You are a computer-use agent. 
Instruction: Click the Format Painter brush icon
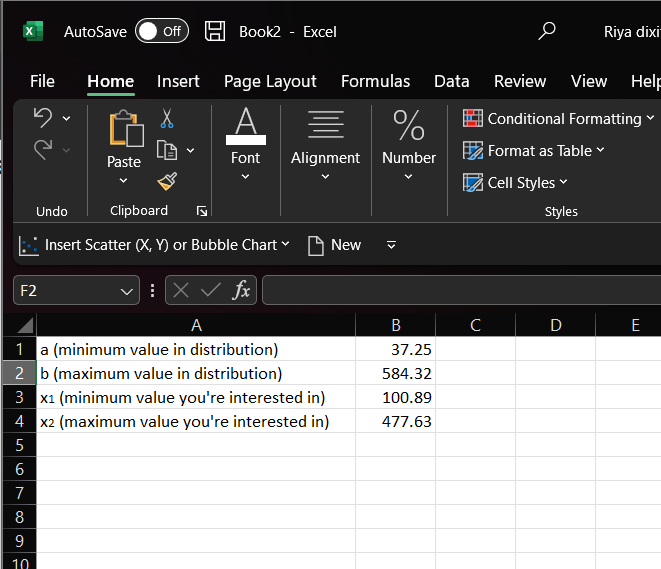(x=167, y=181)
